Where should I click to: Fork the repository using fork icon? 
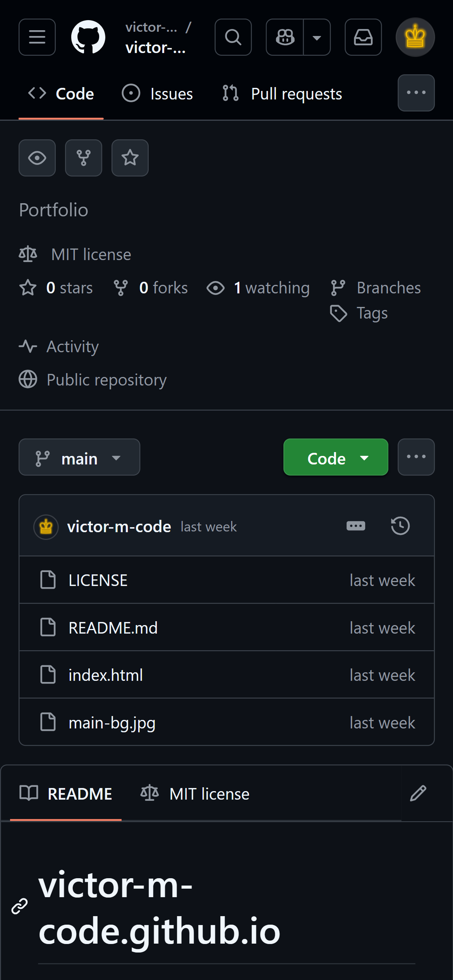84,158
